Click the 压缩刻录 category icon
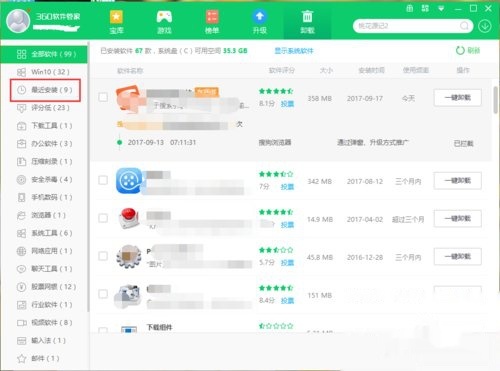This screenshot has width=500, height=371. pos(21,162)
